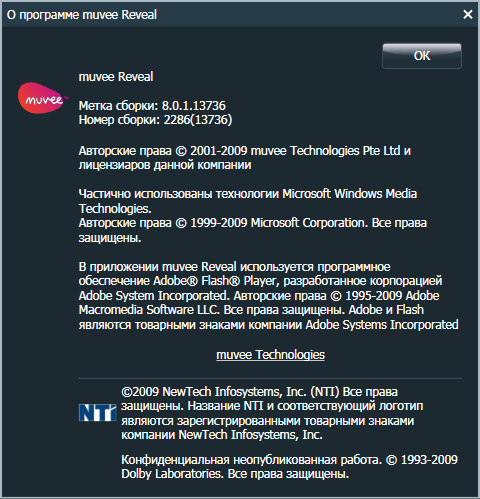Click the pink muvee logo
This screenshot has width=480, height=499.
tap(43, 98)
